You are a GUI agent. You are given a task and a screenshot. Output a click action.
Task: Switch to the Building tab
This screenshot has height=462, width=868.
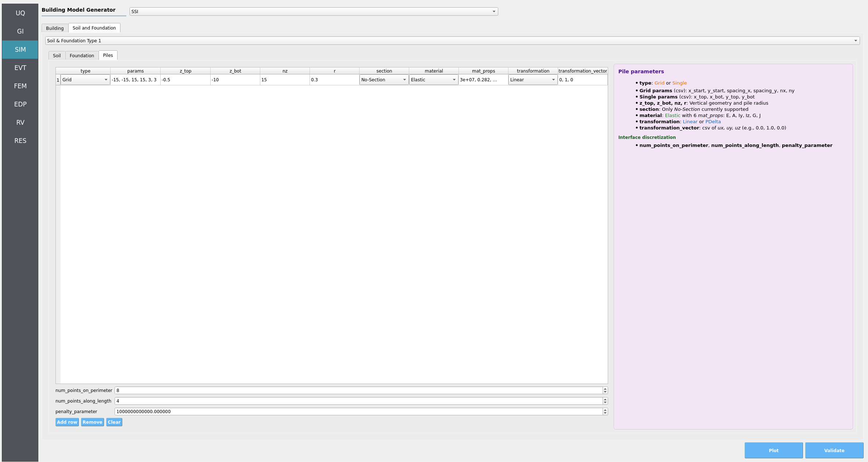[55, 28]
